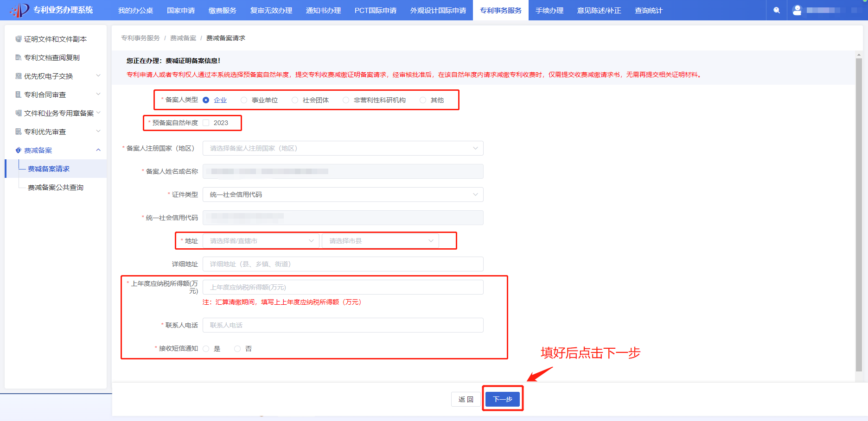The height and width of the screenshot is (421, 868).
Task: 选择备案人类型为“事业单位”
Action: 243,100
